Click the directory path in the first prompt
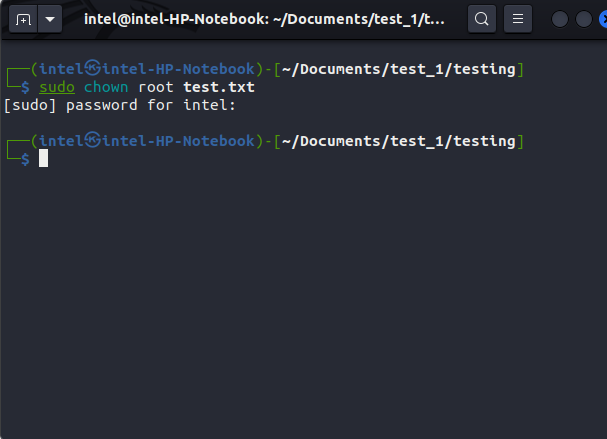Screen dimensions: 607x439 [x=398, y=69]
